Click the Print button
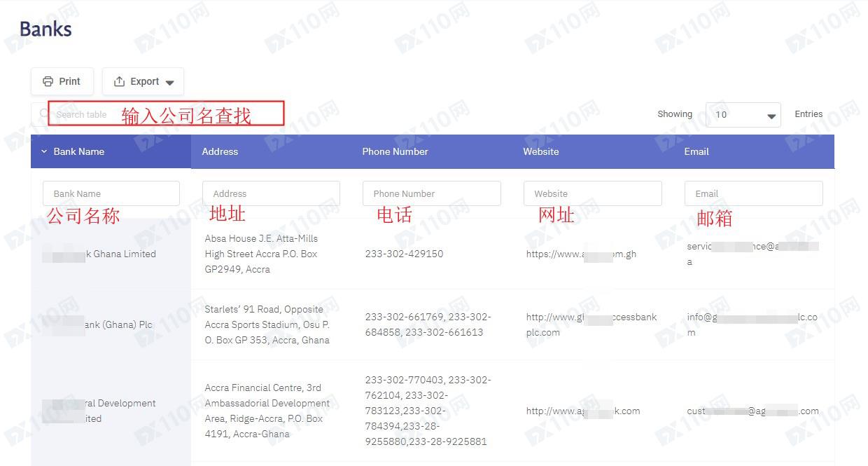This screenshot has height=466, width=868. click(62, 81)
